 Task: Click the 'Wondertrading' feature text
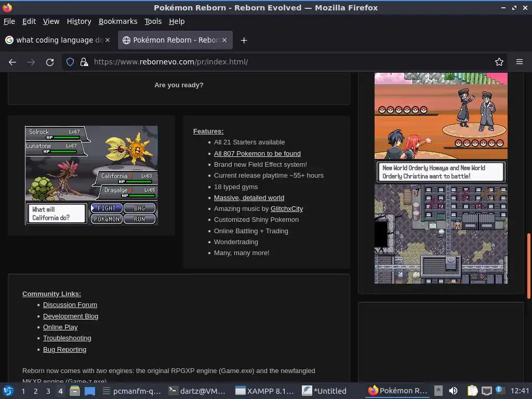click(x=236, y=242)
